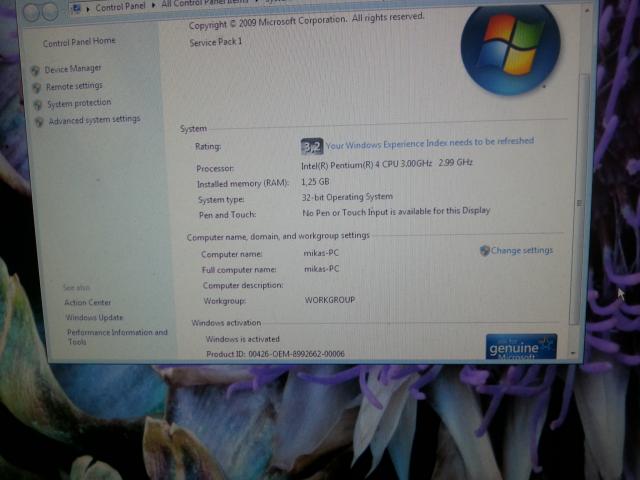The height and width of the screenshot is (480, 640).
Task: Click the genuine Microsoft badge
Action: [x=521, y=347]
